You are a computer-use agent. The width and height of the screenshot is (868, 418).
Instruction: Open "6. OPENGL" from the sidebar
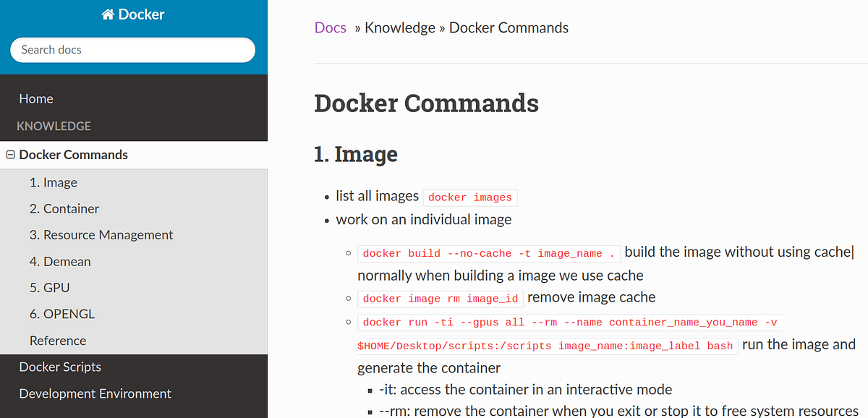click(x=62, y=313)
